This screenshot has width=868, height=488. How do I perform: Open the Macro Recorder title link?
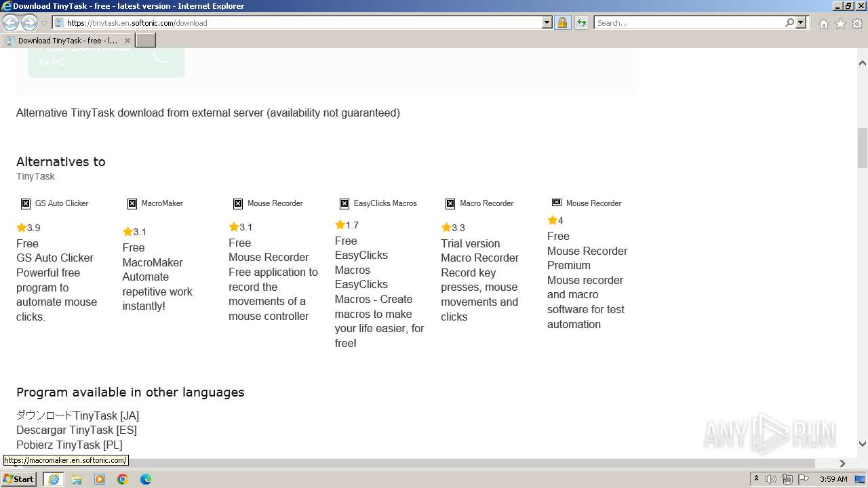pos(480,258)
